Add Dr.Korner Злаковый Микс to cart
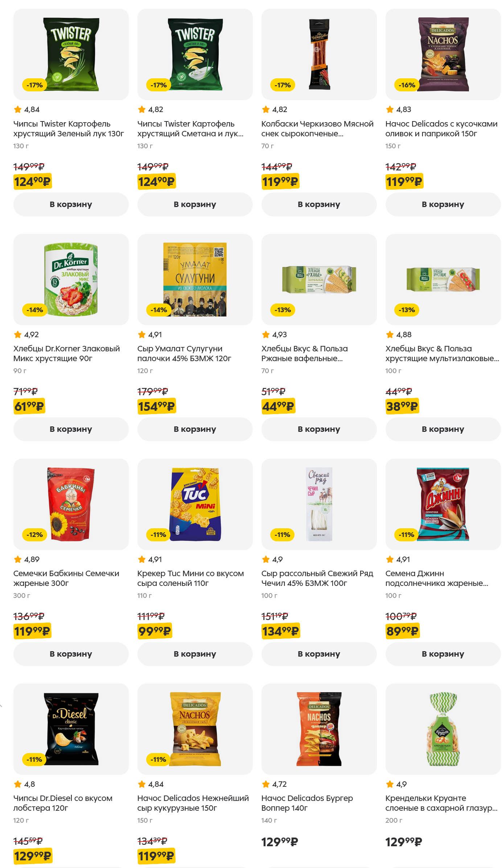The image size is (502, 868). [71, 429]
